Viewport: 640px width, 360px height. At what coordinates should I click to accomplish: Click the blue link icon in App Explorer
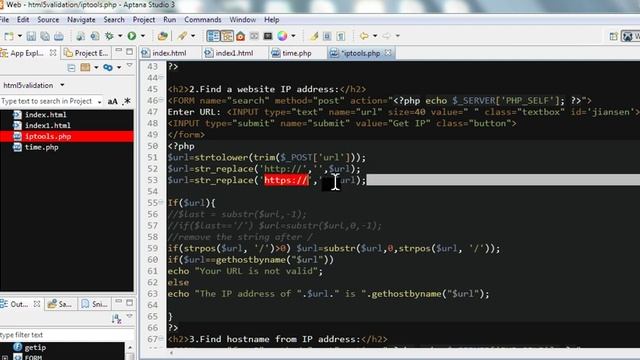(108, 68)
